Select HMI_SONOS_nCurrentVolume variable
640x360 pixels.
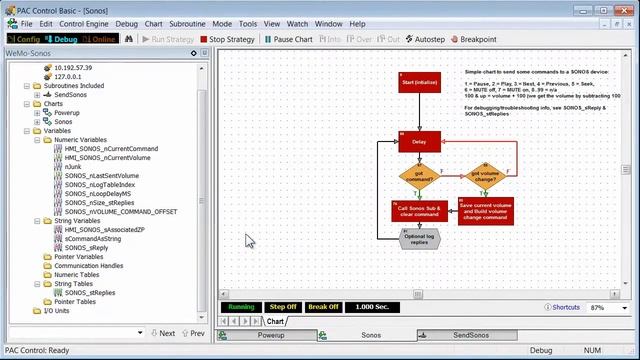point(107,158)
